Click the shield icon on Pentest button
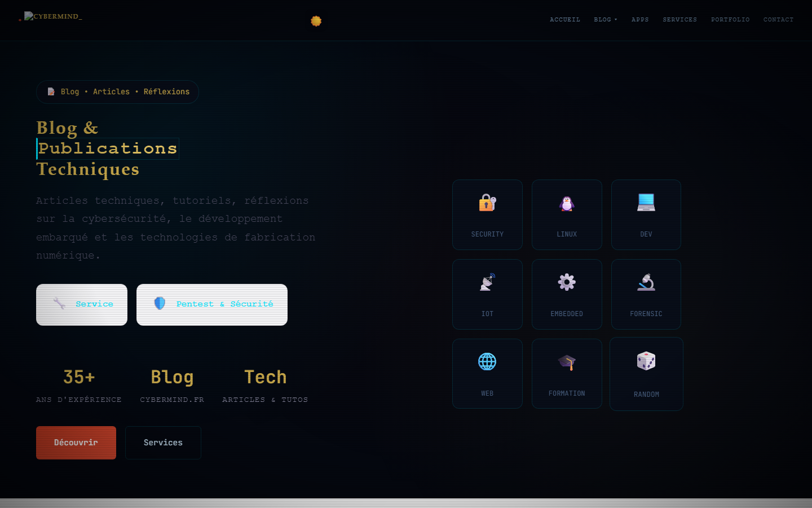This screenshot has width=812, height=508. [x=160, y=304]
